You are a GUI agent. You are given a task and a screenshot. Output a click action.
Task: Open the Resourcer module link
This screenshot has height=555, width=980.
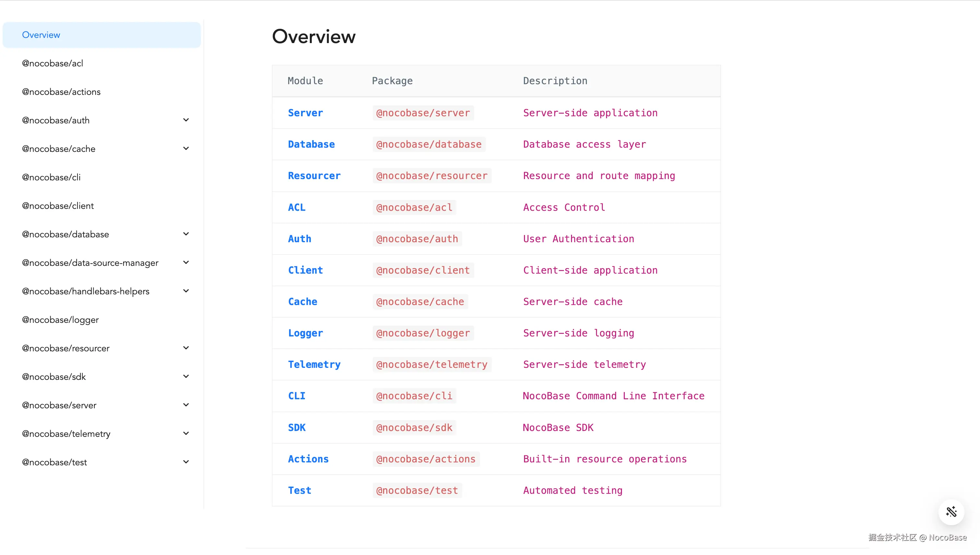314,176
